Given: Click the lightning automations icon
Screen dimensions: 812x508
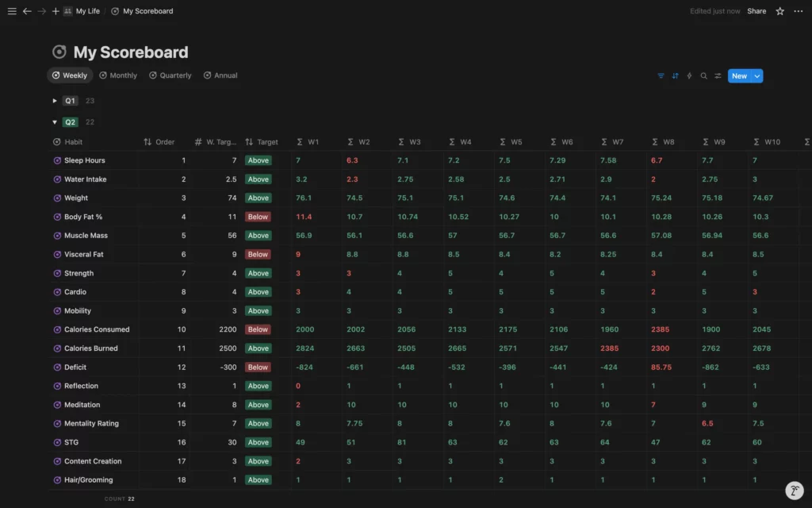Looking at the screenshot, I should 689,76.
